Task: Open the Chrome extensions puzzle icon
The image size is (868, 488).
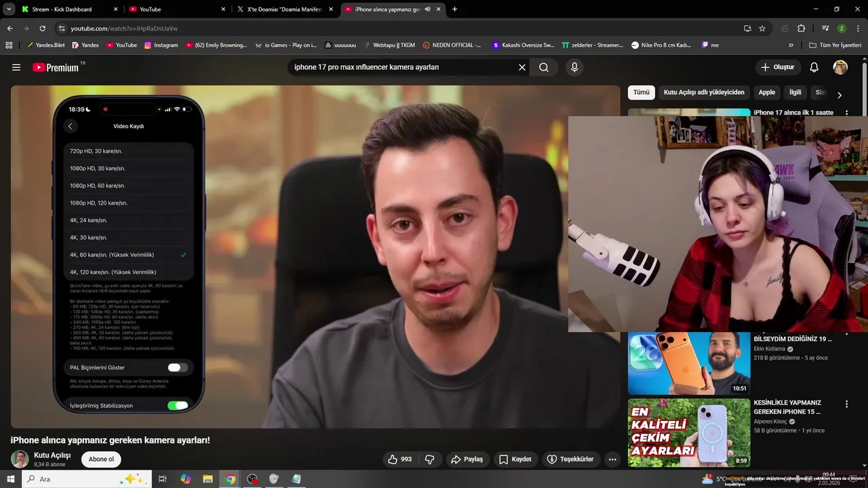Action: pos(801,28)
